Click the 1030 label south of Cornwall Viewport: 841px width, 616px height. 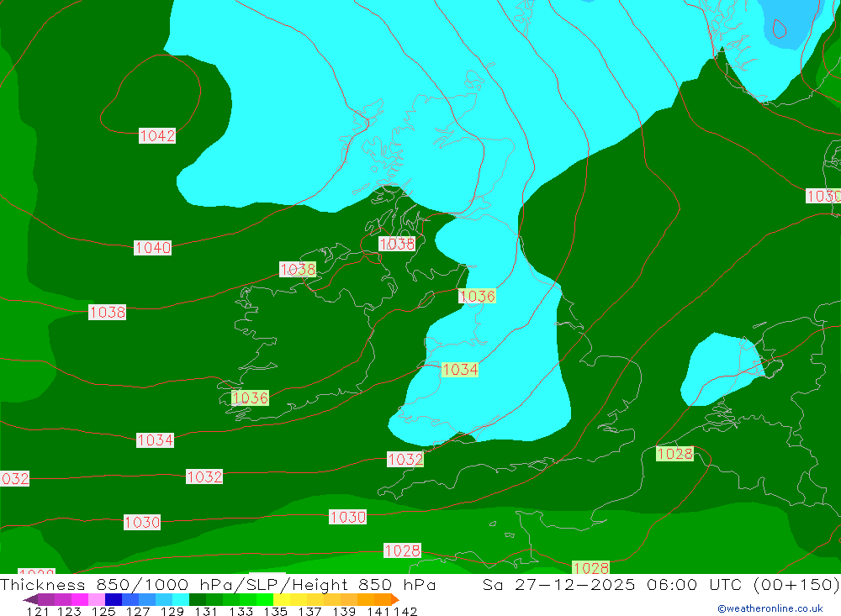(x=348, y=517)
